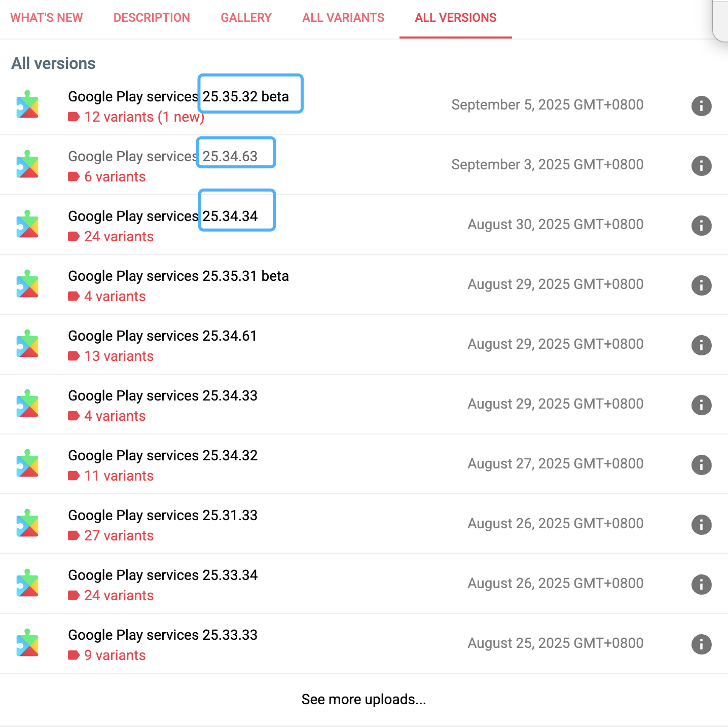This screenshot has height=727, width=728.
Task: Show info for version 25.34.34
Action: (701, 226)
